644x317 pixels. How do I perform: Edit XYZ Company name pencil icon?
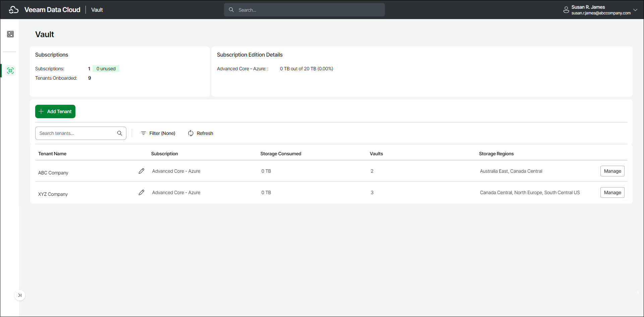click(141, 192)
